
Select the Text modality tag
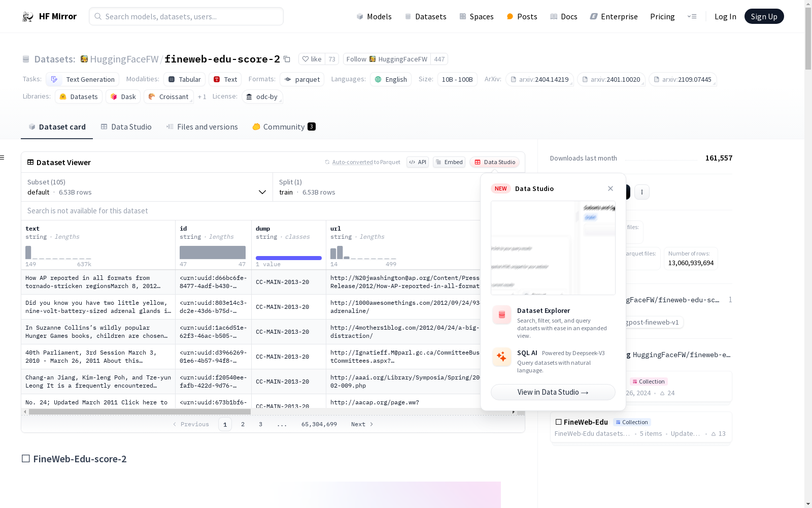coord(225,79)
